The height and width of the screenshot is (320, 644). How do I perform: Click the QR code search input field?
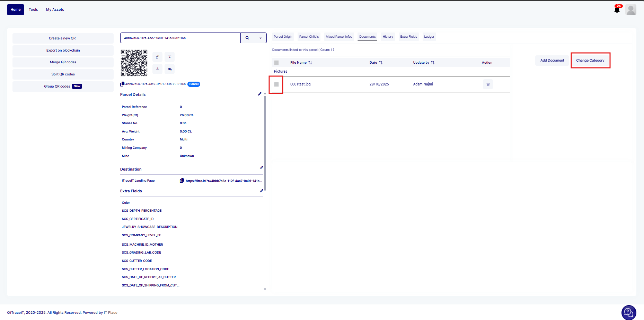coord(180,38)
